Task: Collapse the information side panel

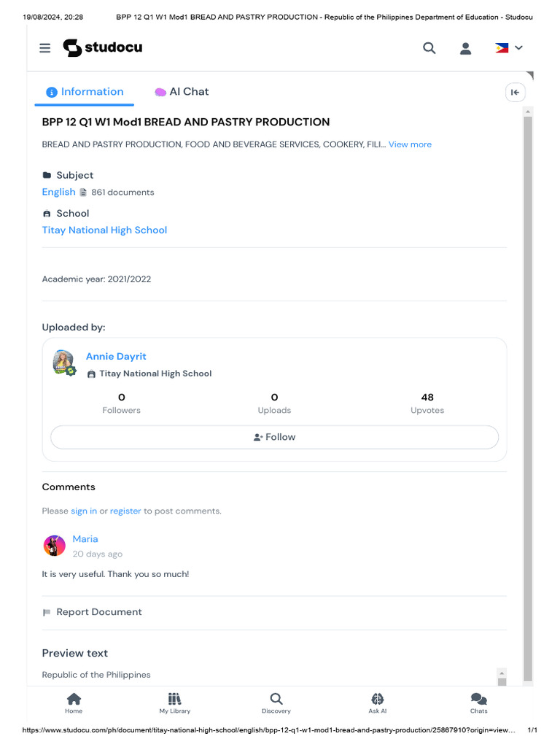Action: [515, 92]
